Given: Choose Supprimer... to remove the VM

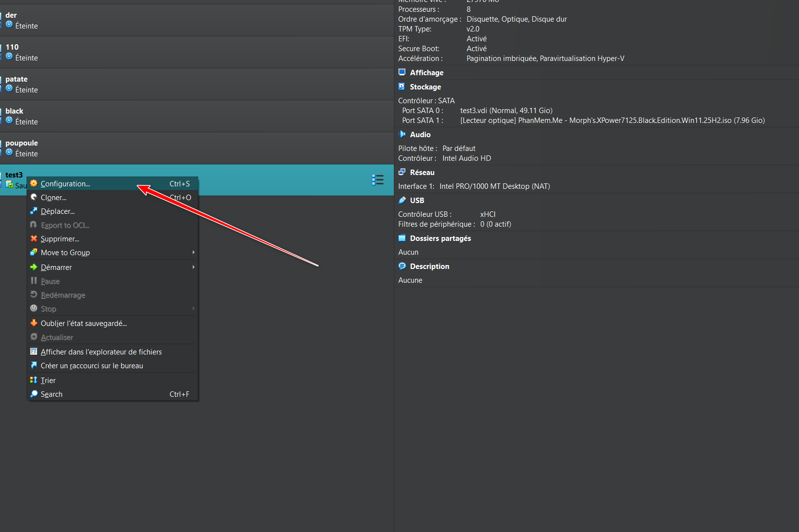Looking at the screenshot, I should [x=59, y=239].
